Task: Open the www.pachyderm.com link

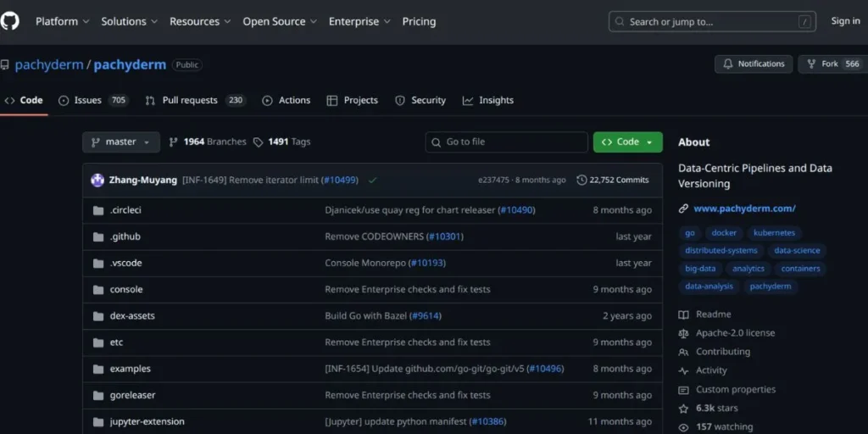Action: pos(744,209)
